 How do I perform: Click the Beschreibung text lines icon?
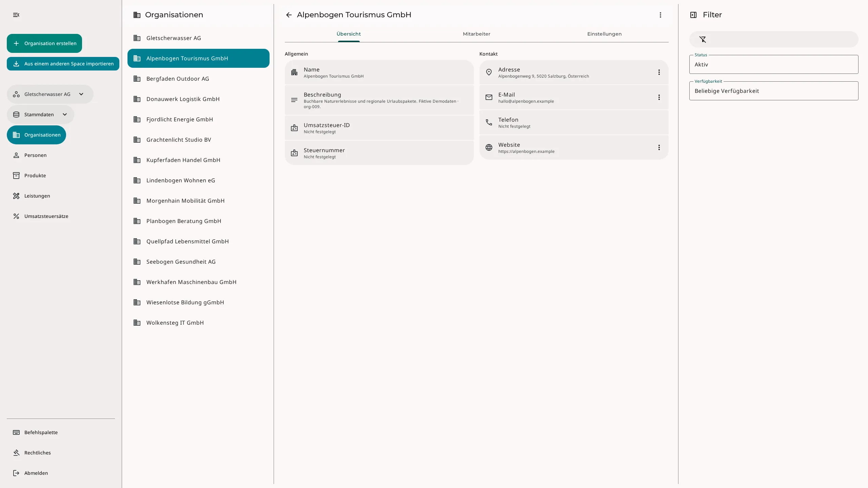pyautogui.click(x=294, y=100)
